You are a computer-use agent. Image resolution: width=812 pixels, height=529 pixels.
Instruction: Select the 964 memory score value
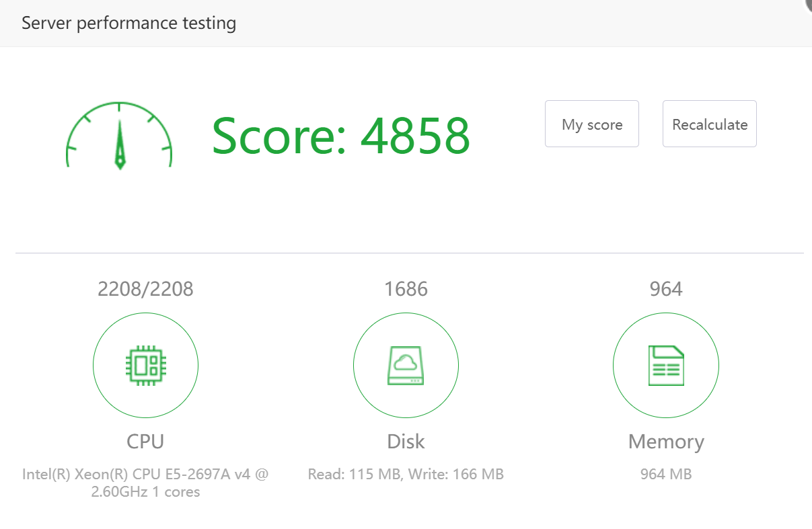(x=665, y=289)
